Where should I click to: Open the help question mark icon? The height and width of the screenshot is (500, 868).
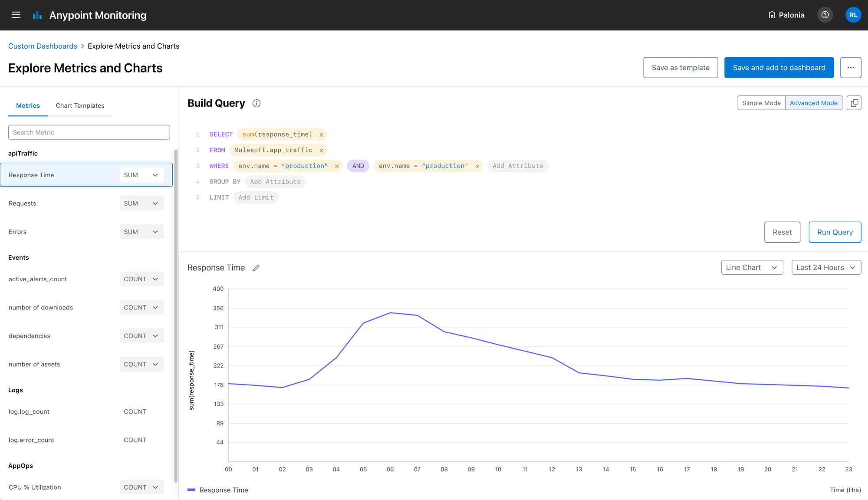(825, 15)
